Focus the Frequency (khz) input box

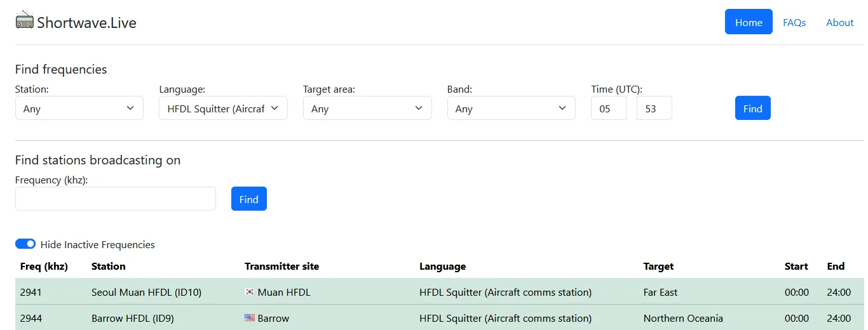(116, 199)
